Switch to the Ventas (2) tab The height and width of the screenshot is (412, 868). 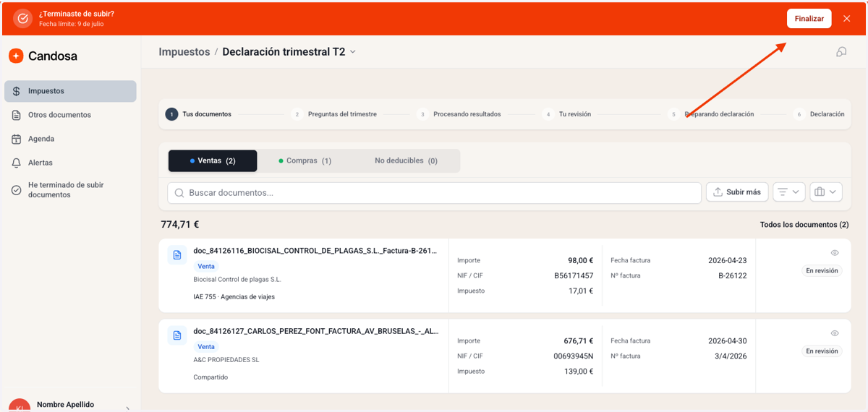213,160
